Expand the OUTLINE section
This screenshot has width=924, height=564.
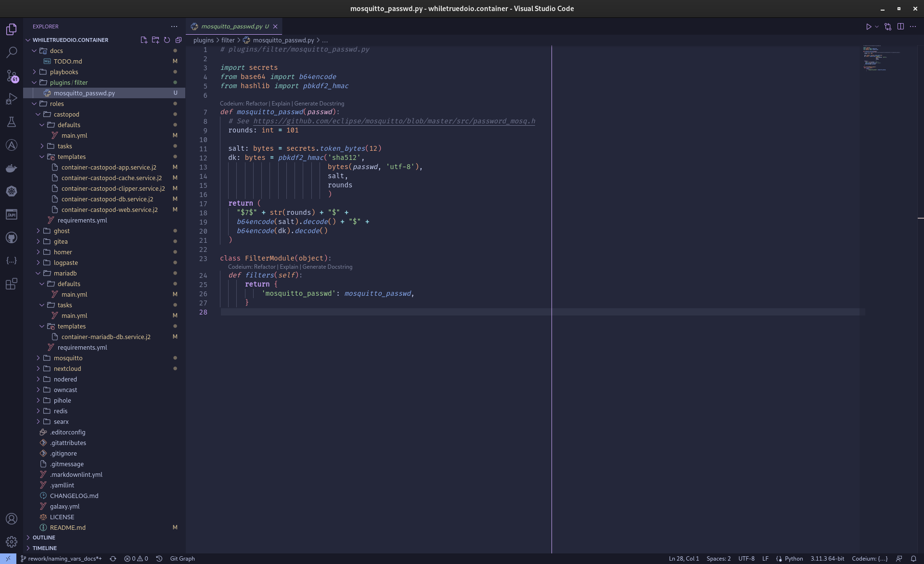(43, 538)
